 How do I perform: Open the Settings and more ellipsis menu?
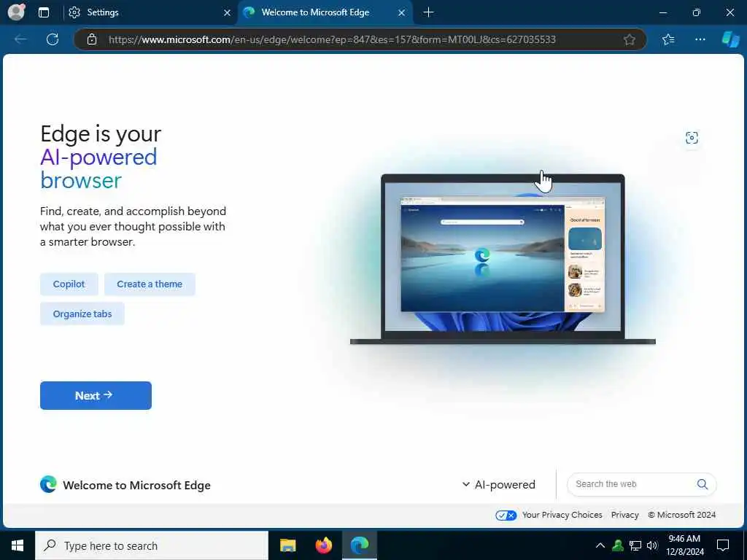pos(700,39)
